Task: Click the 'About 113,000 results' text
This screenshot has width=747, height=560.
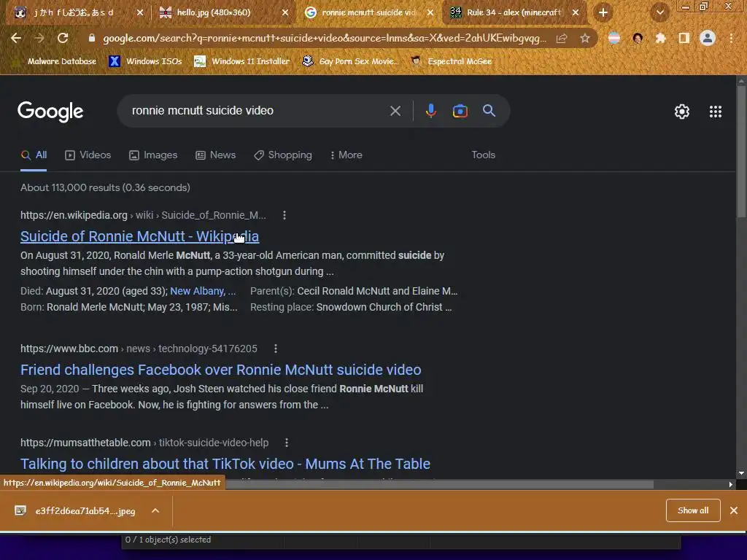Action: point(105,187)
